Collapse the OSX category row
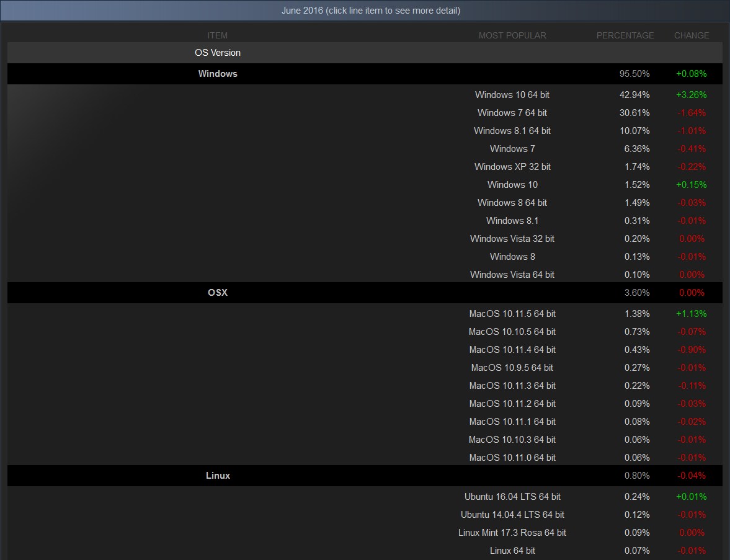 point(365,292)
